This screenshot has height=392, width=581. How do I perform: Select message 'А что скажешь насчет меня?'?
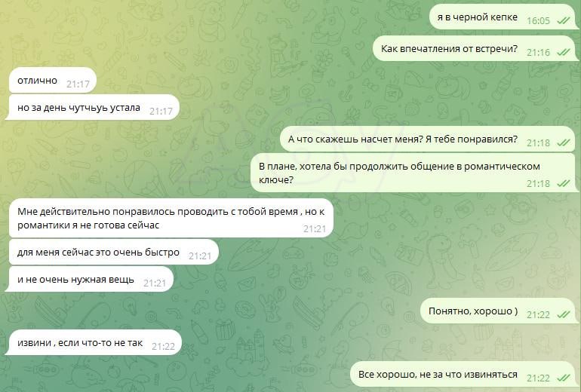point(428,139)
